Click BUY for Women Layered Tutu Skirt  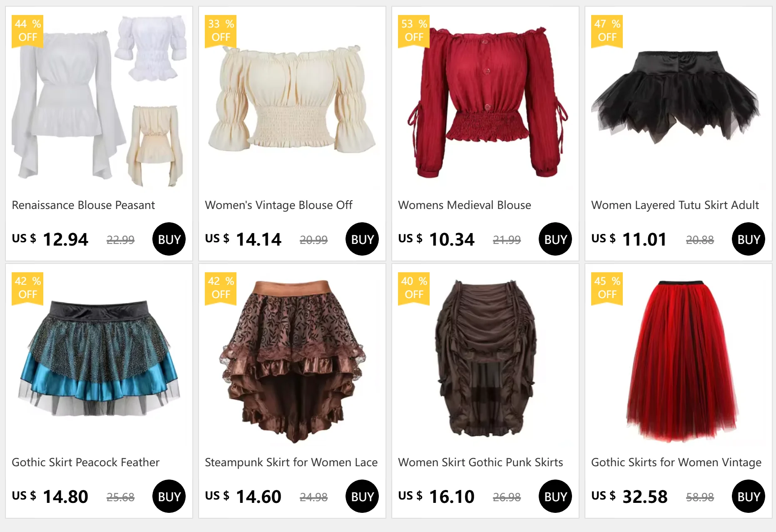[749, 239]
